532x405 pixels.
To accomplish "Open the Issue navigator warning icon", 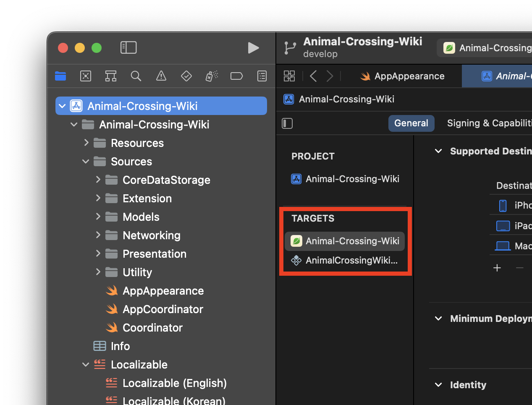I will click(x=161, y=76).
